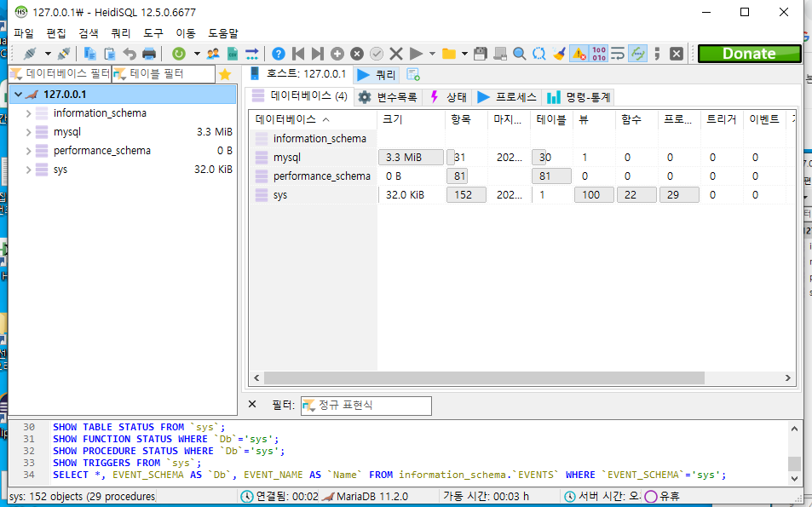The width and height of the screenshot is (812, 507).
Task: Click the green Donate button
Action: pyautogui.click(x=749, y=54)
